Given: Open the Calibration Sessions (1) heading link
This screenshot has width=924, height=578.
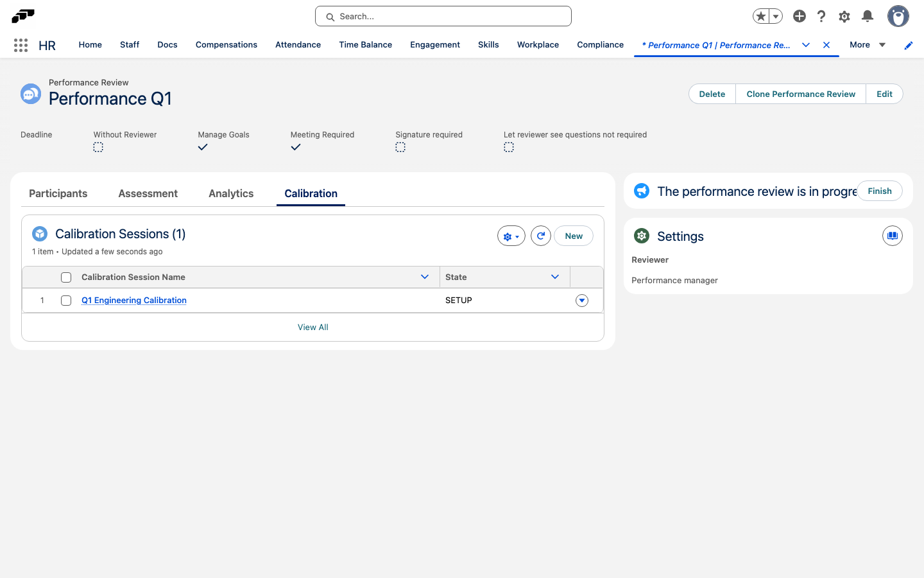Looking at the screenshot, I should 121,234.
